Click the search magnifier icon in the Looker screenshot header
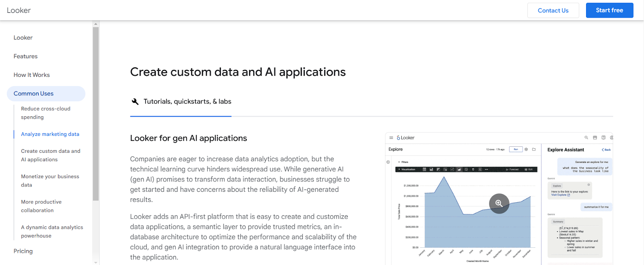This screenshot has width=644, height=265. tap(586, 138)
